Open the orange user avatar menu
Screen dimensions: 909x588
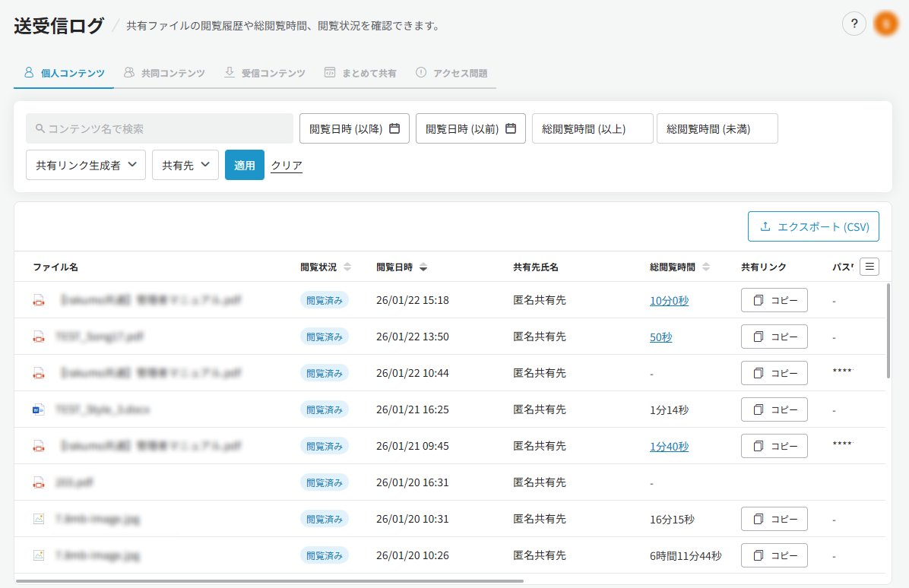point(885,24)
